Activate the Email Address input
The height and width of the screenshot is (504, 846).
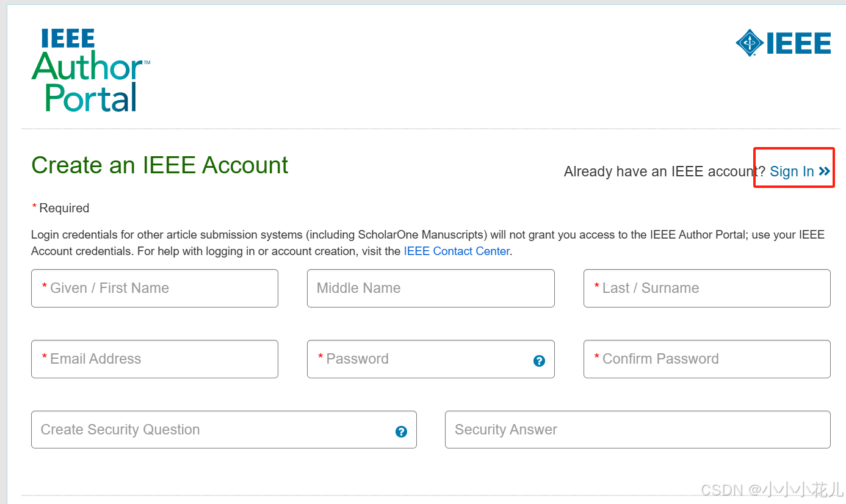click(x=154, y=359)
